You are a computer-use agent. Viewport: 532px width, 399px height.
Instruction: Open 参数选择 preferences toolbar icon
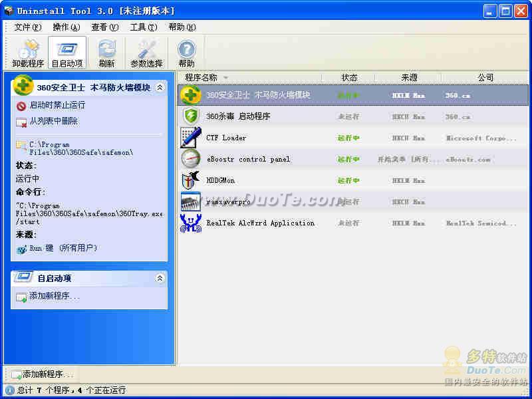tap(146, 53)
